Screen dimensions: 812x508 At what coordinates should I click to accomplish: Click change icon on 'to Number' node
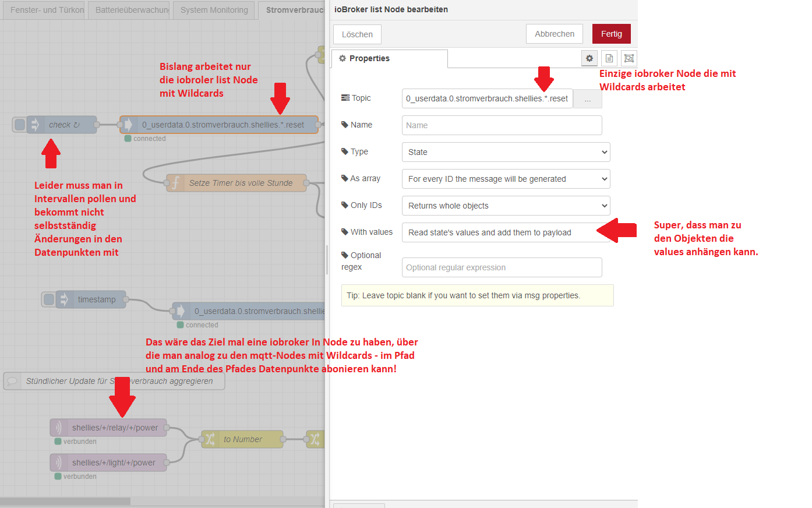coord(210,439)
